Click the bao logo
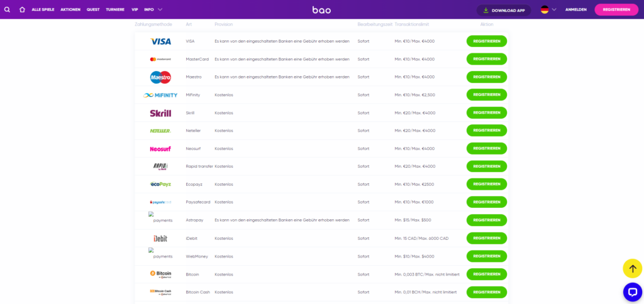644x304 pixels. (x=321, y=10)
